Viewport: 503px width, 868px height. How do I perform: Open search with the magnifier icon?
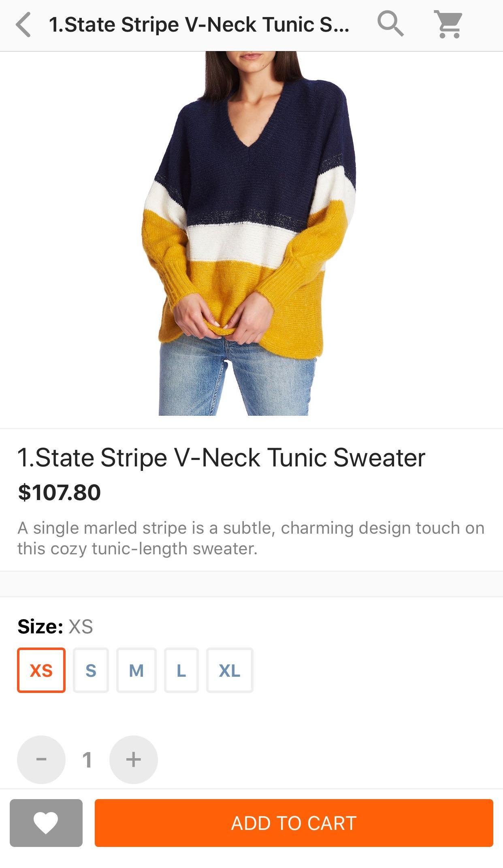coord(390,24)
